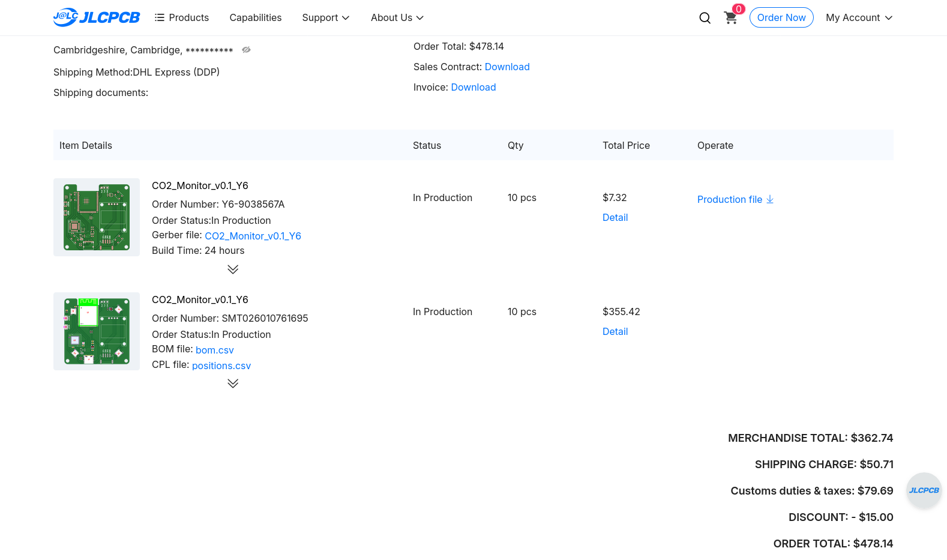This screenshot has height=560, width=947.
Task: Open the bare PCB board thumbnail
Action: point(97,217)
